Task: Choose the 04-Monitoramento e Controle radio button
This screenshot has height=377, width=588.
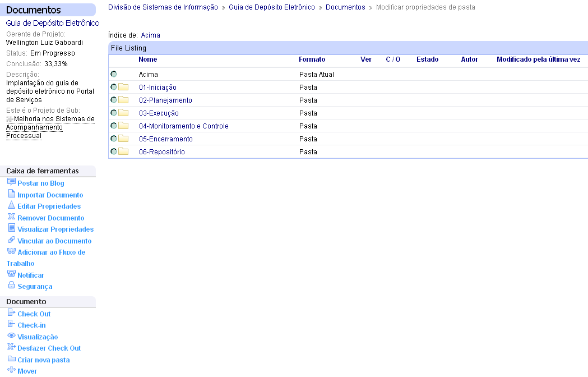Action: click(114, 126)
